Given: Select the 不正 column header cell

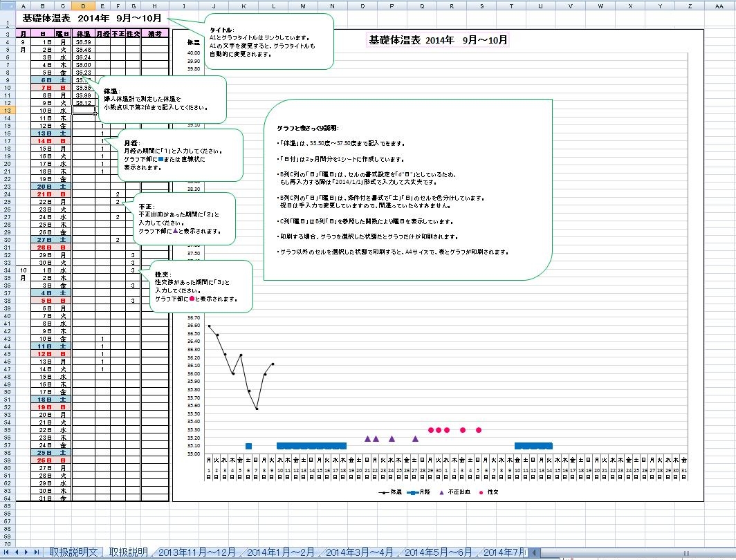Looking at the screenshot, I should 118,35.
